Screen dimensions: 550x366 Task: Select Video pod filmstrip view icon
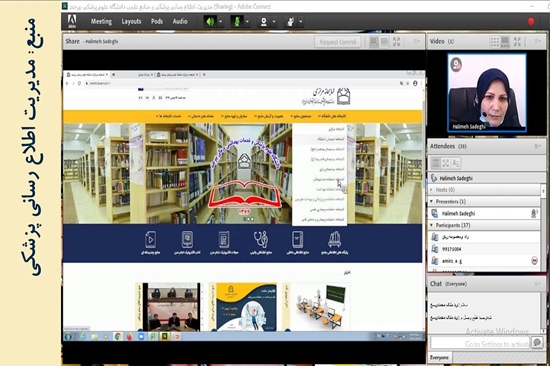505,42
